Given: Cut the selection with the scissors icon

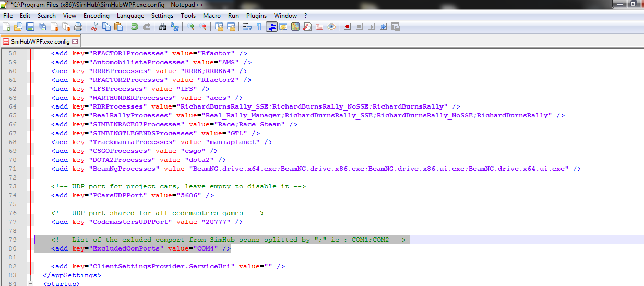Looking at the screenshot, I should 95,27.
